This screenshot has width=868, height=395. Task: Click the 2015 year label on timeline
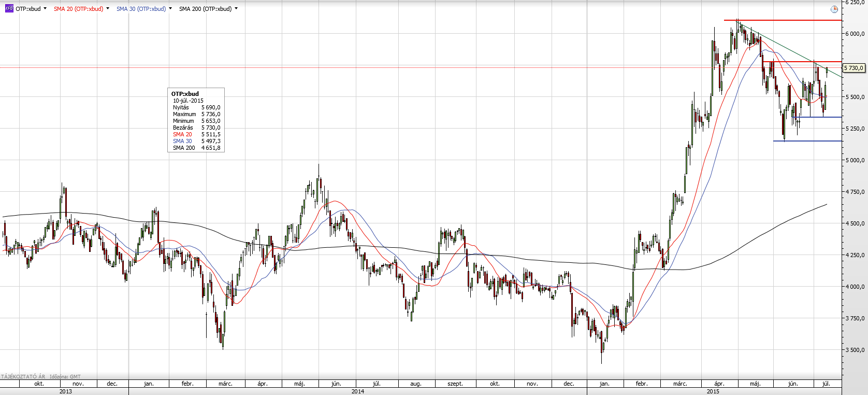tap(713, 391)
